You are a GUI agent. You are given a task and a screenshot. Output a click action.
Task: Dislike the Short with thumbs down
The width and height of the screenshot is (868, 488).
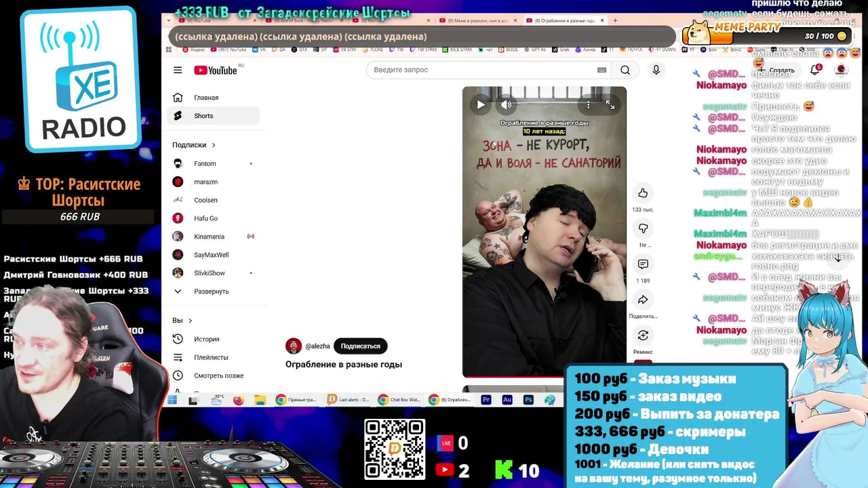coord(643,228)
